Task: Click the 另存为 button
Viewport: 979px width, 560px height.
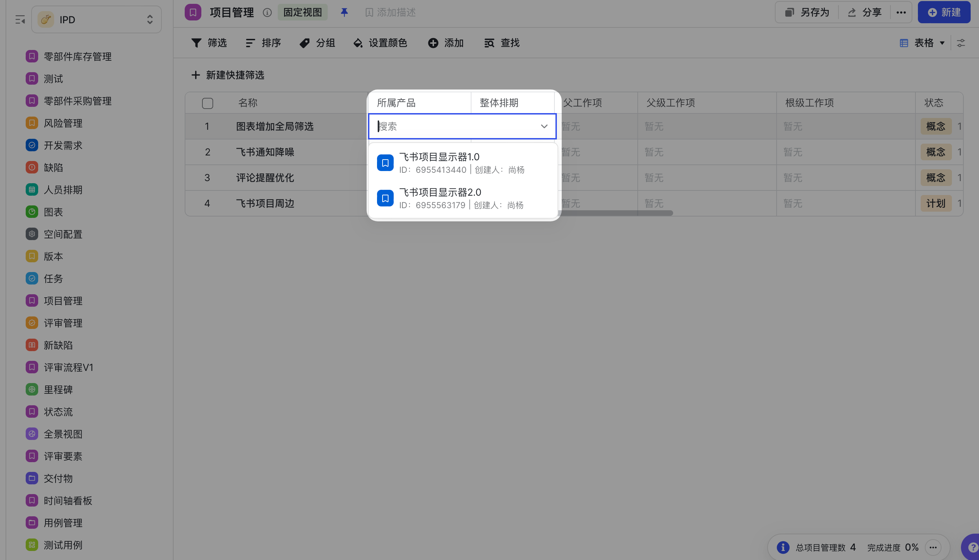Action: pyautogui.click(x=808, y=13)
